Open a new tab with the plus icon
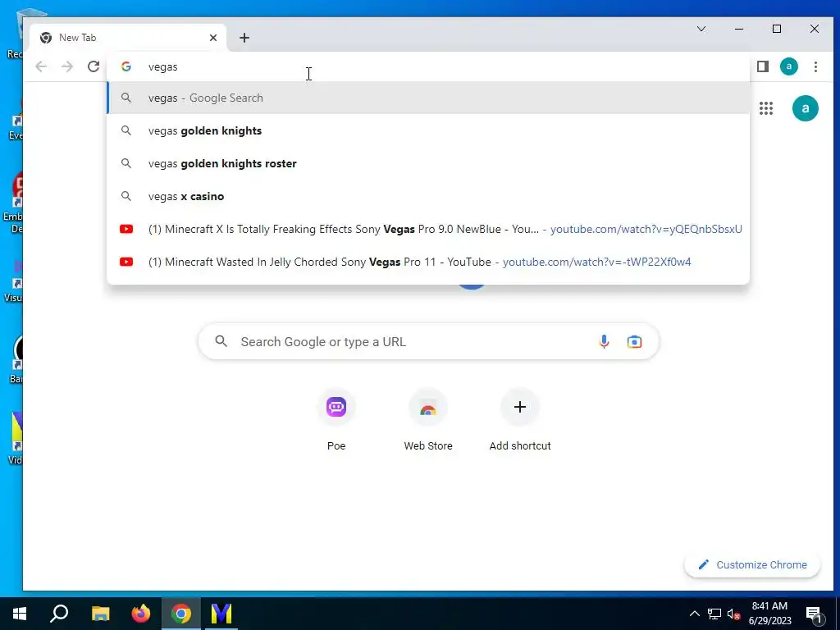Screen dimensions: 840x630 click(x=244, y=38)
